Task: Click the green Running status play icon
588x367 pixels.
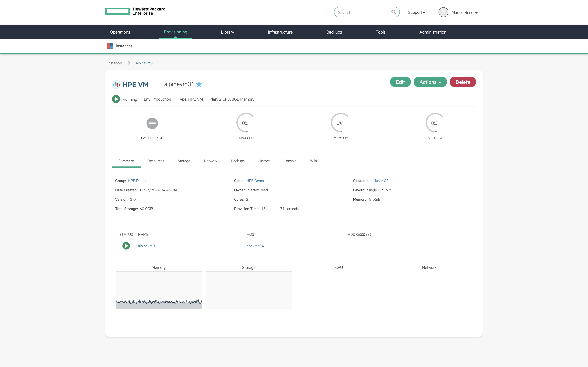Action: point(116,99)
